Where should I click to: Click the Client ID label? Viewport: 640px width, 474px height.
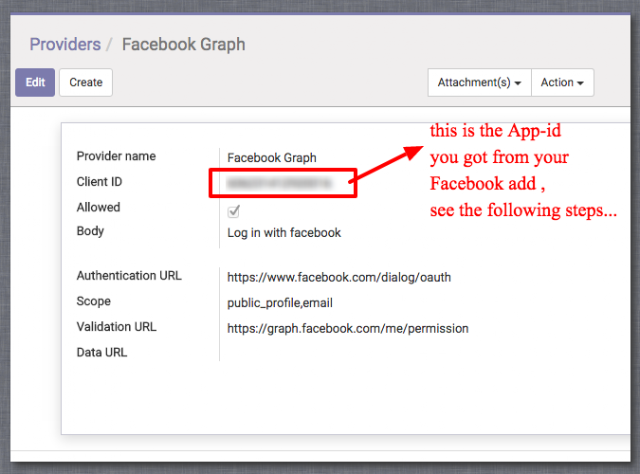pyautogui.click(x=100, y=182)
